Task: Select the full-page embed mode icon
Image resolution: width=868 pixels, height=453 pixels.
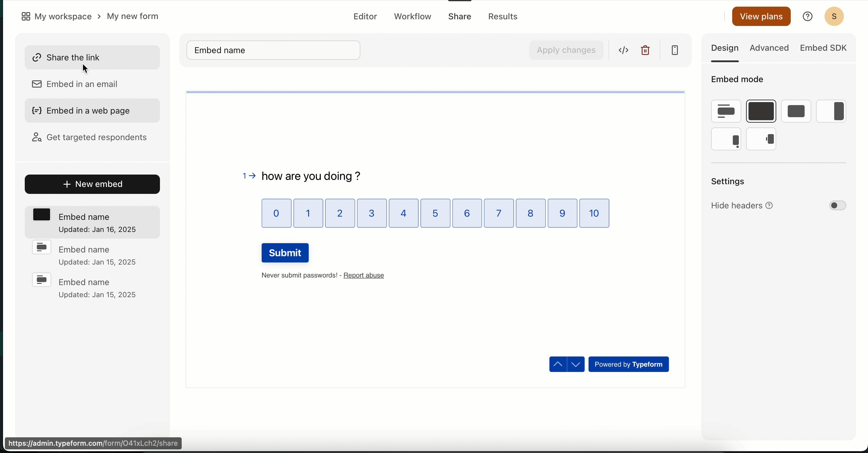Action: click(x=761, y=111)
